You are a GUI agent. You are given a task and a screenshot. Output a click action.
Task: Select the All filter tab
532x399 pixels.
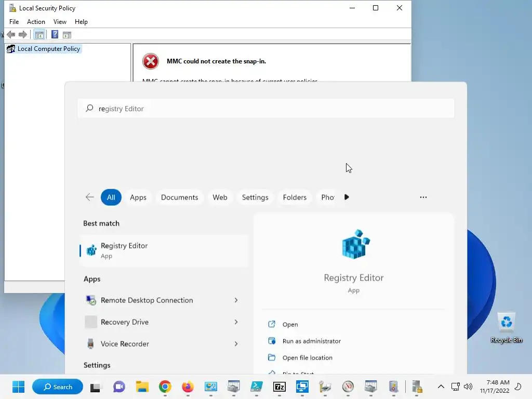coord(111,197)
